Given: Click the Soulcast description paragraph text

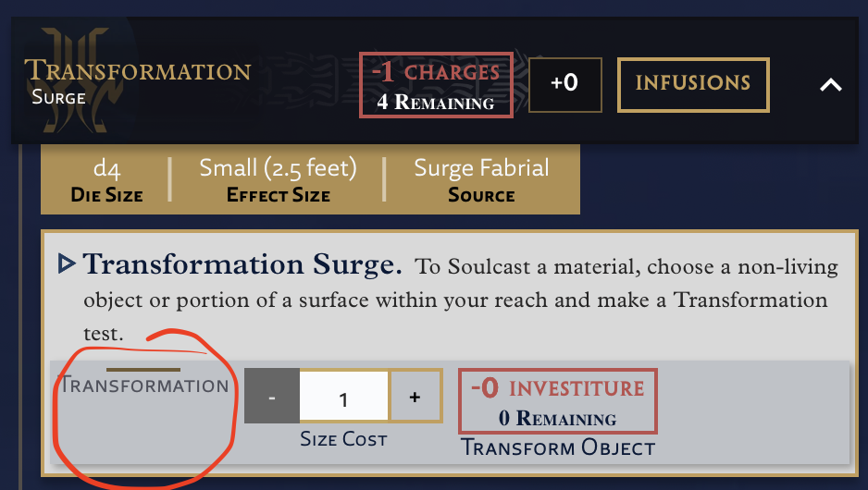Looking at the screenshot, I should click(461, 300).
